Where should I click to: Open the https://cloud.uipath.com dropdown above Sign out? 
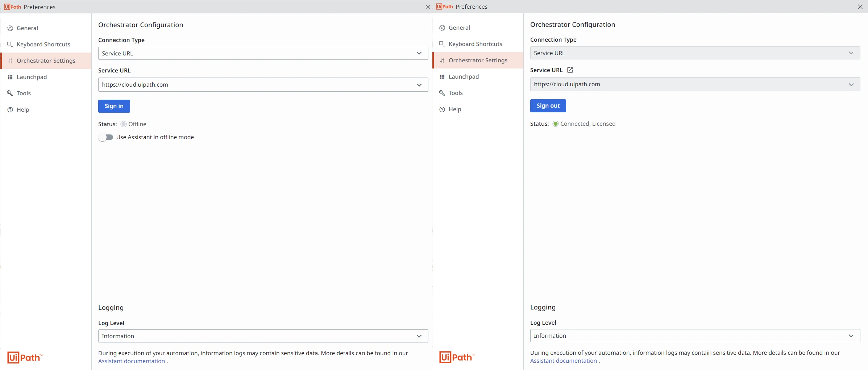695,84
